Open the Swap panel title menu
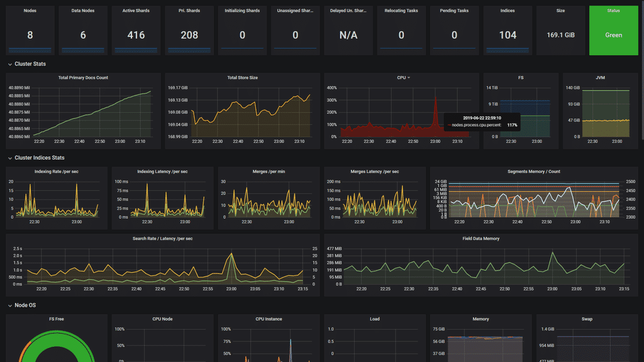The width and height of the screenshot is (644, 362). click(x=587, y=319)
